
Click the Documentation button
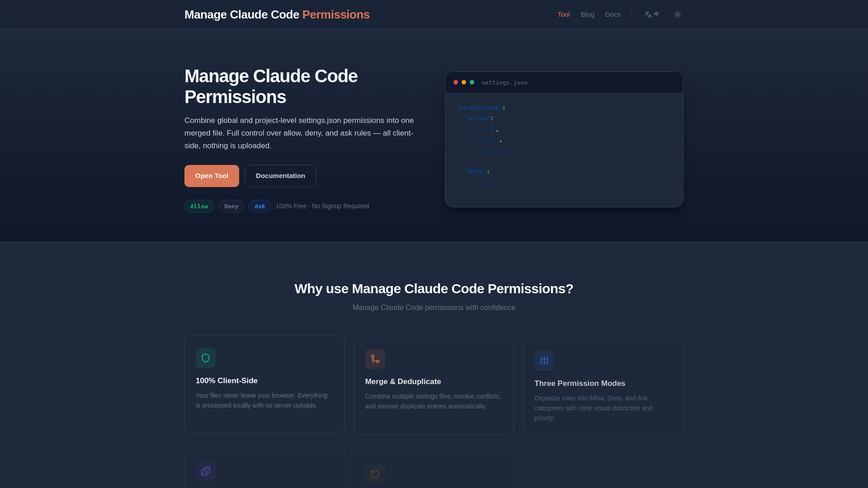click(280, 176)
